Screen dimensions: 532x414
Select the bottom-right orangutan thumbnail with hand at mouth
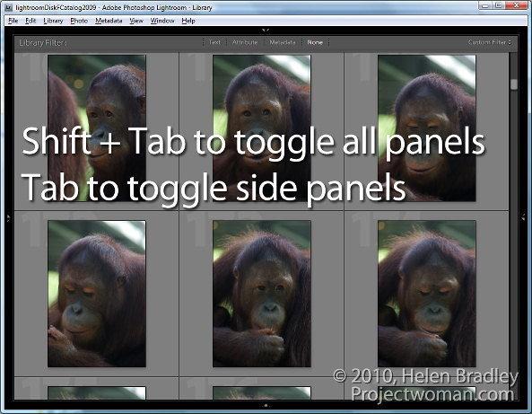427,294
